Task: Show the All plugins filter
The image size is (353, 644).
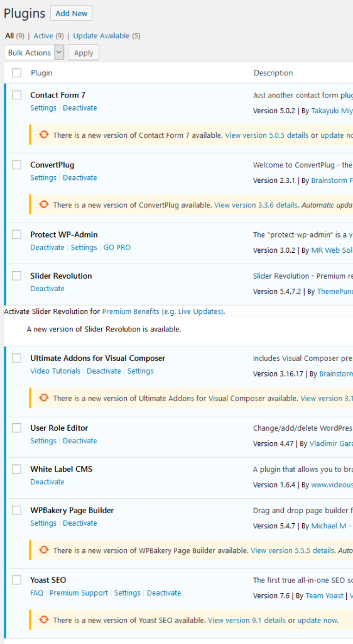Action: pyautogui.click(x=9, y=36)
